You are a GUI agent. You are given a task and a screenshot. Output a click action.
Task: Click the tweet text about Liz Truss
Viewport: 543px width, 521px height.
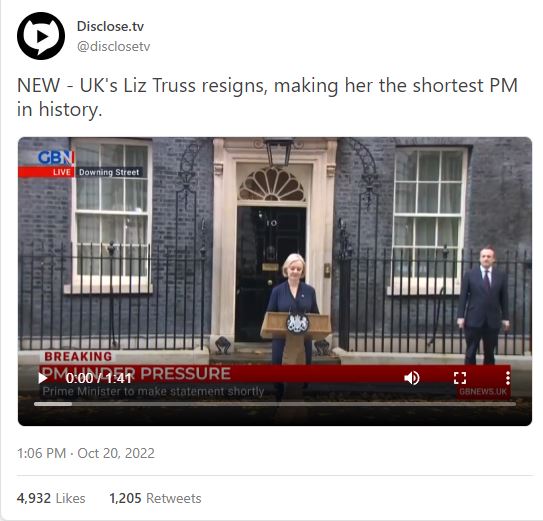click(267, 97)
